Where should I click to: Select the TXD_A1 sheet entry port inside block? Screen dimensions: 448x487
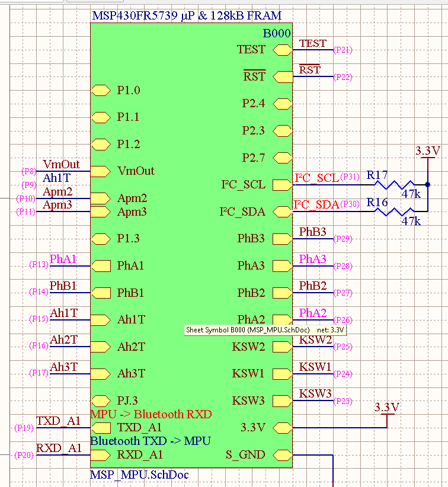(x=101, y=428)
